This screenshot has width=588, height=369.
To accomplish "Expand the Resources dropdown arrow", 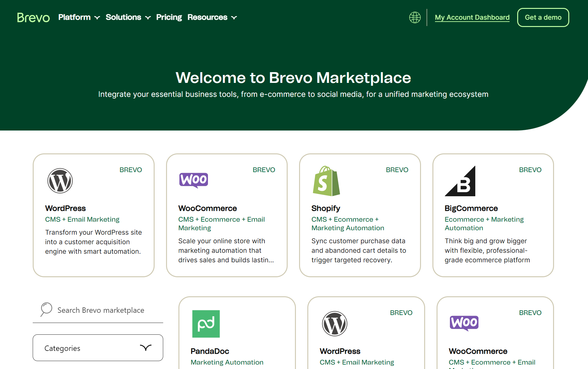I will coord(234,18).
